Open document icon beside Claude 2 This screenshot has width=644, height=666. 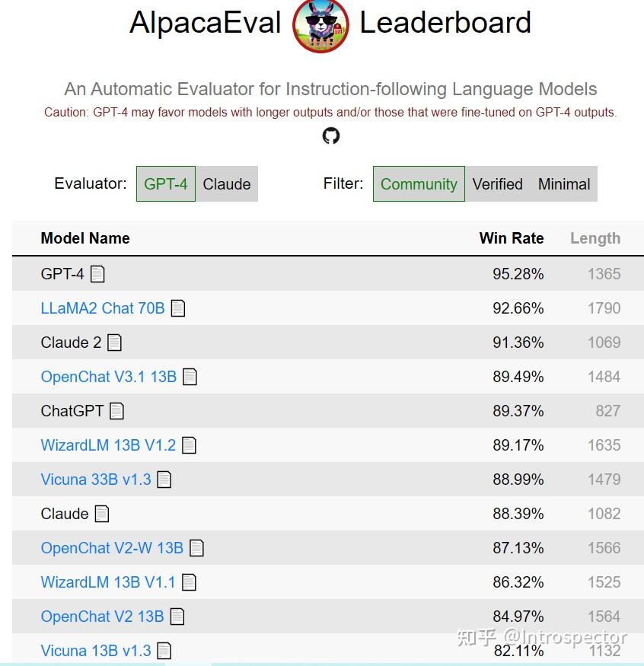point(115,343)
